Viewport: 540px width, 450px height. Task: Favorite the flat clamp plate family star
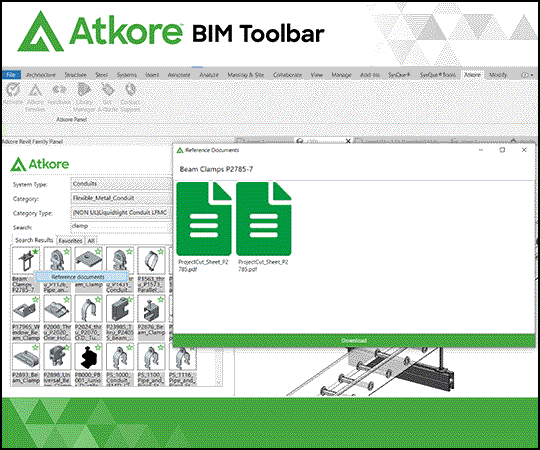tap(98, 252)
